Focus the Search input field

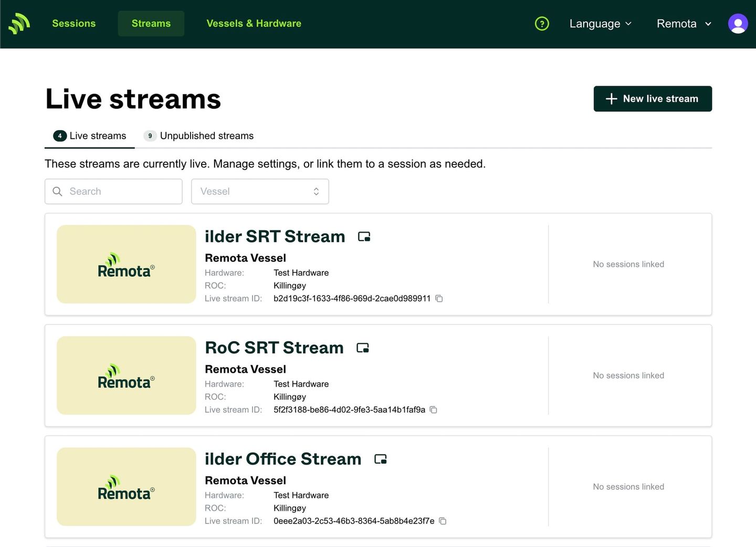[x=113, y=192]
